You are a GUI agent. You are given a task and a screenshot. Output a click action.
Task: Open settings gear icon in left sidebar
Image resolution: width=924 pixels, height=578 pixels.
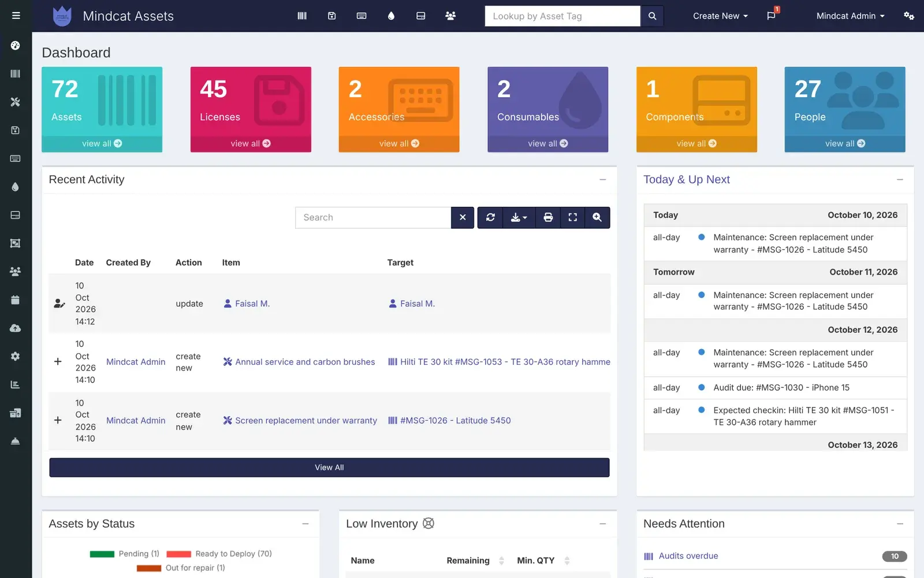pos(16,356)
